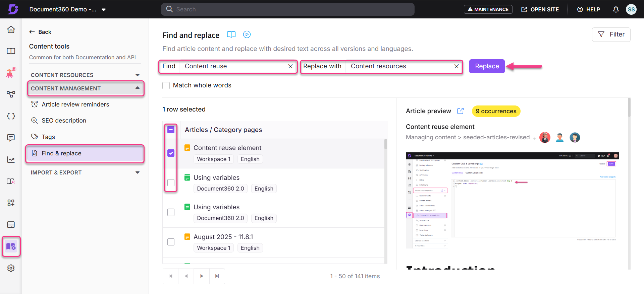Open the Filter button
The width and height of the screenshot is (644, 294).
[611, 34]
